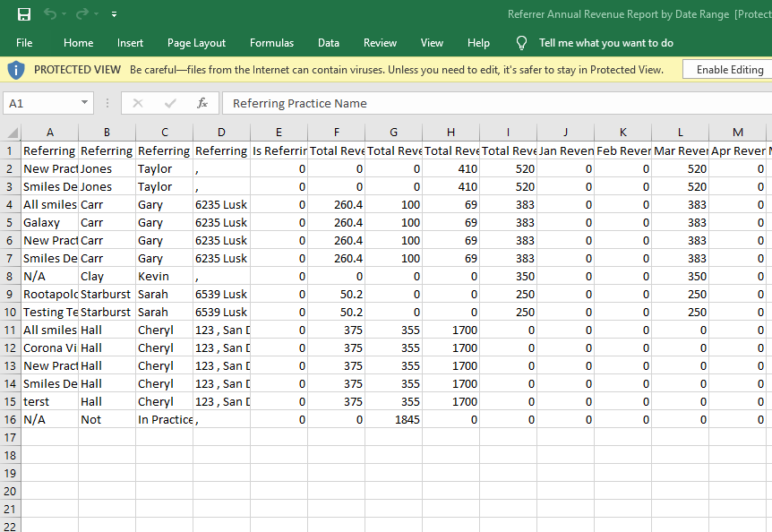
Task: Click the Tell me what you want to do box
Action: [x=605, y=43]
